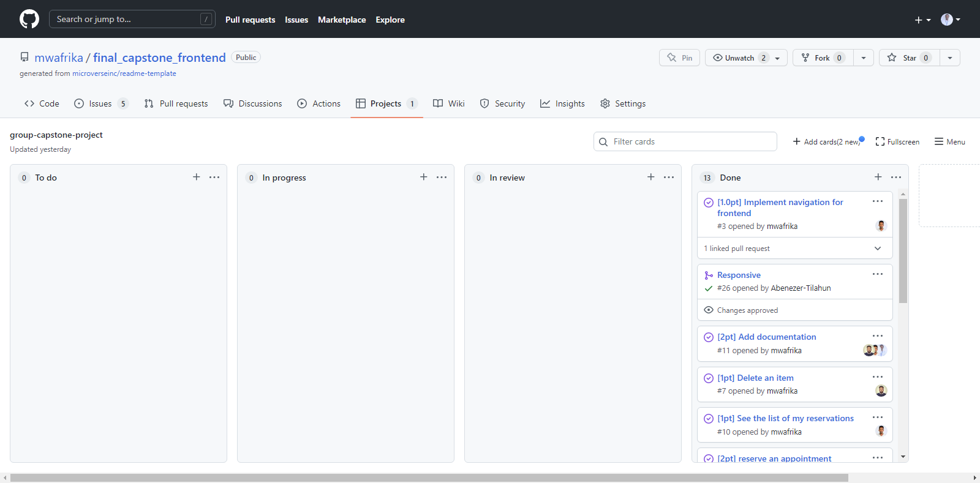Open Issues in the top navigation
This screenshot has width=980, height=483.
coord(296,20)
